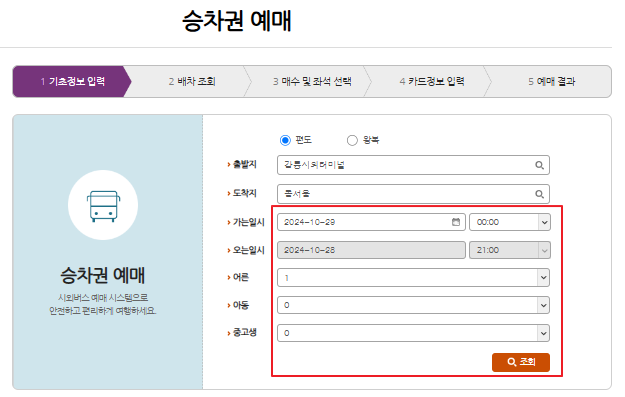Select step 2 배차 조회 tab

coord(192,81)
